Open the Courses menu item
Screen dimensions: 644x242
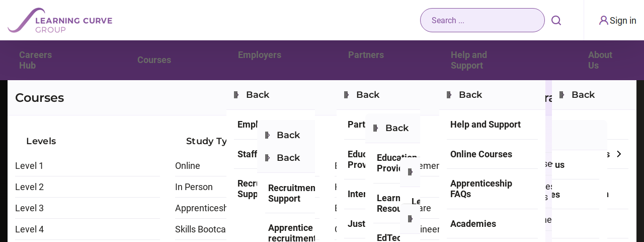click(154, 60)
